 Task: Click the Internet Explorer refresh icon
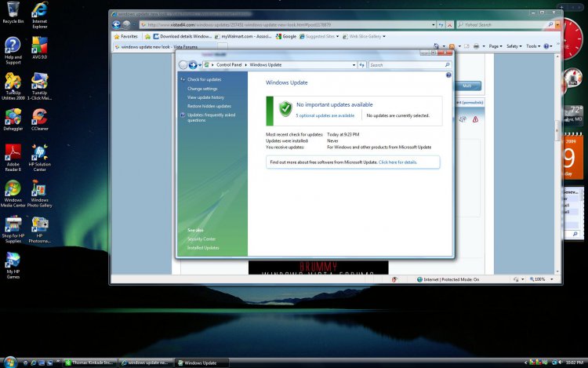(441, 25)
